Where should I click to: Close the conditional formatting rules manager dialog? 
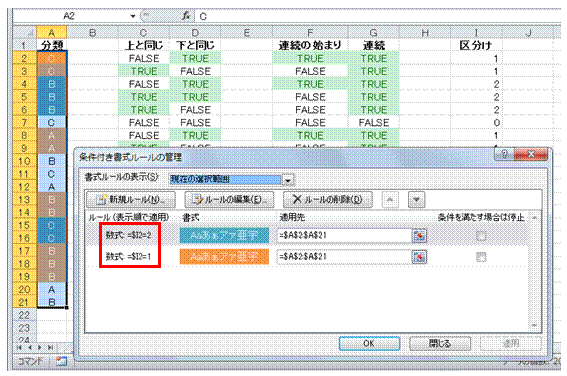tap(531, 154)
